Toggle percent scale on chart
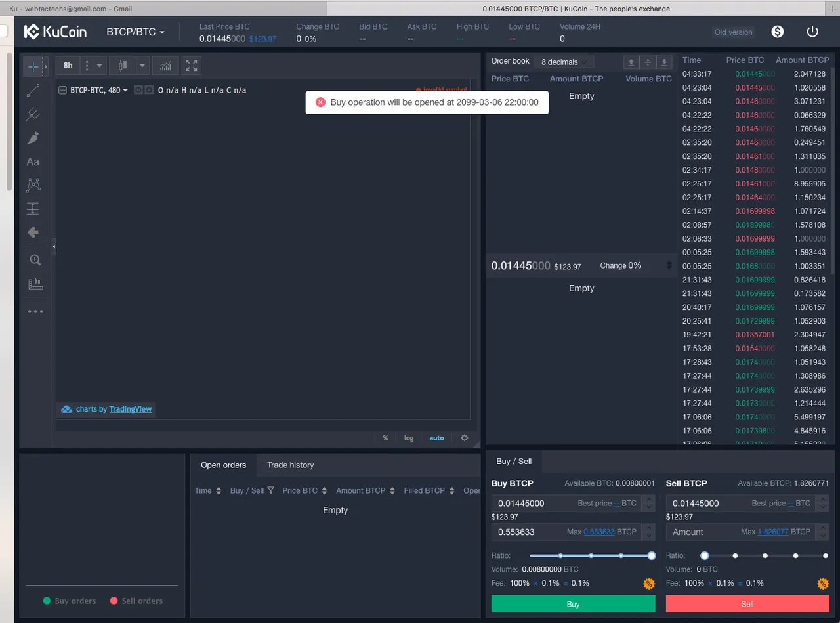The width and height of the screenshot is (840, 623). point(385,438)
